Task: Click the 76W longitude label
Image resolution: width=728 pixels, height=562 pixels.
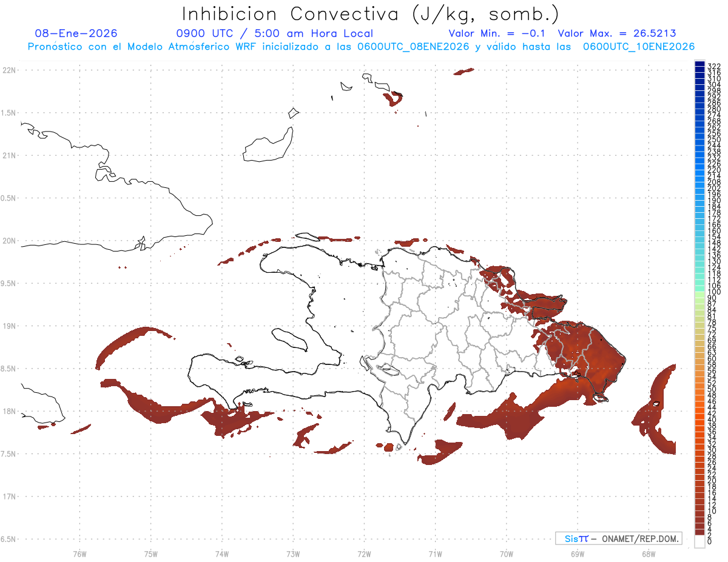Action: point(79,554)
